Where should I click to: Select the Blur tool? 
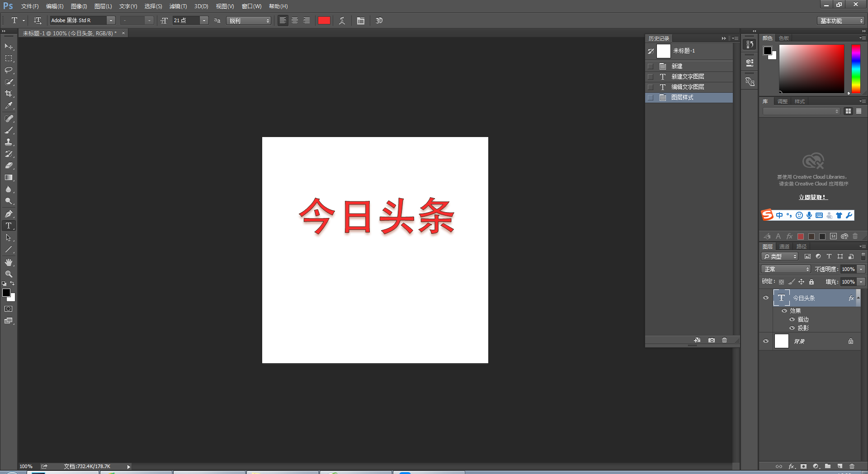(x=9, y=189)
